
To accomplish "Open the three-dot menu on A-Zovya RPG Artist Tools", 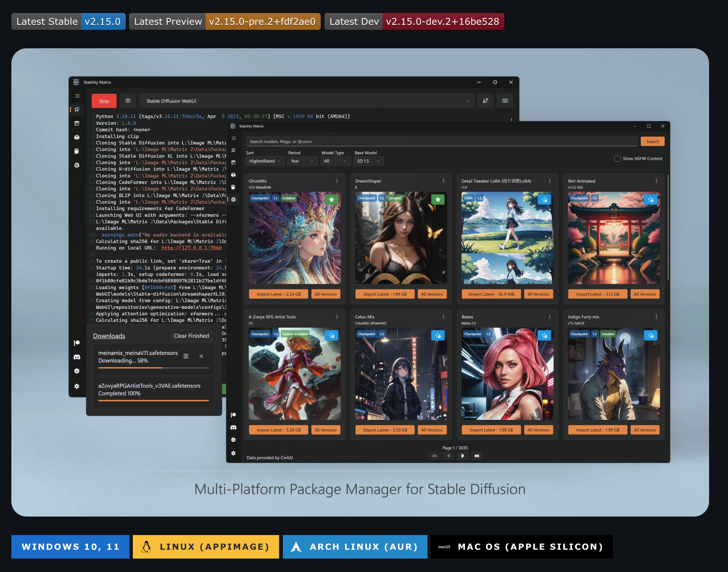I will pos(337,317).
